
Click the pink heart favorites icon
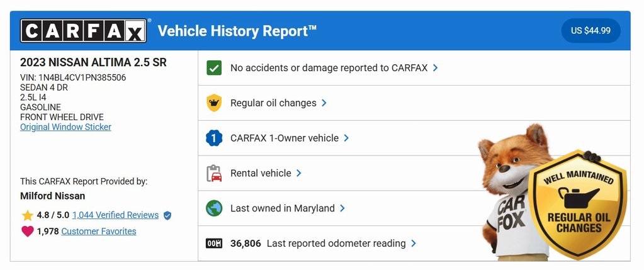[27, 232]
